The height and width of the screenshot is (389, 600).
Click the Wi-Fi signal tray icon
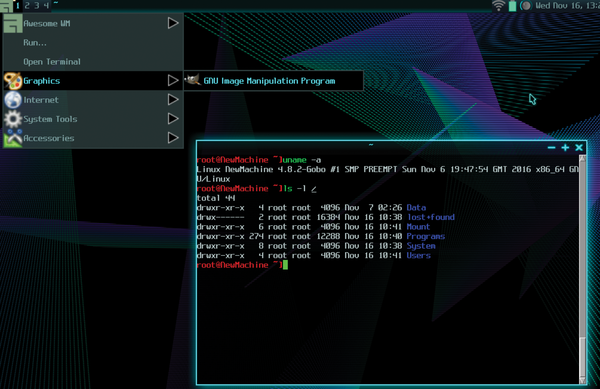pos(499,5)
